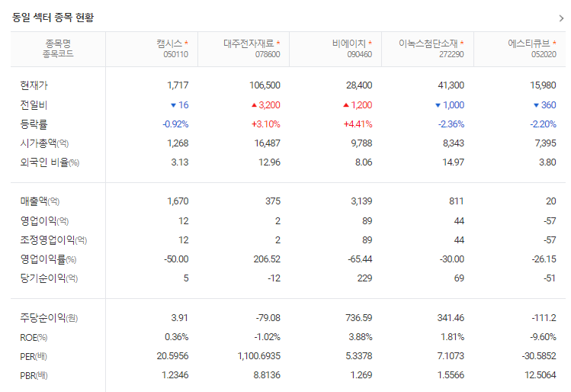This screenshot has width=571, height=392.
Task: Click the asterisk beside 이녹스첨단소재
Action: 462,43
